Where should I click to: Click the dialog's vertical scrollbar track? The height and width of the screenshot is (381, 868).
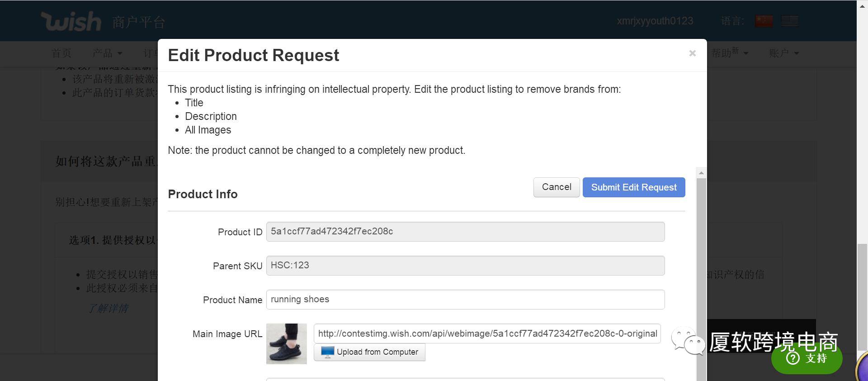[x=701, y=271]
